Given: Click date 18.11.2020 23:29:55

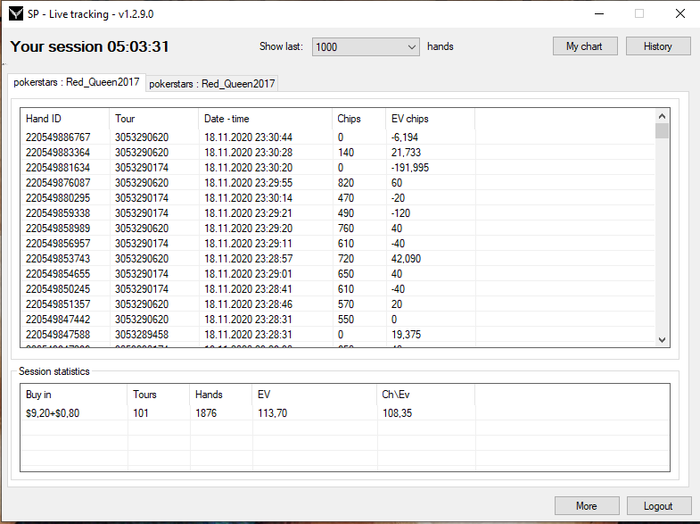Looking at the screenshot, I should (x=248, y=183).
